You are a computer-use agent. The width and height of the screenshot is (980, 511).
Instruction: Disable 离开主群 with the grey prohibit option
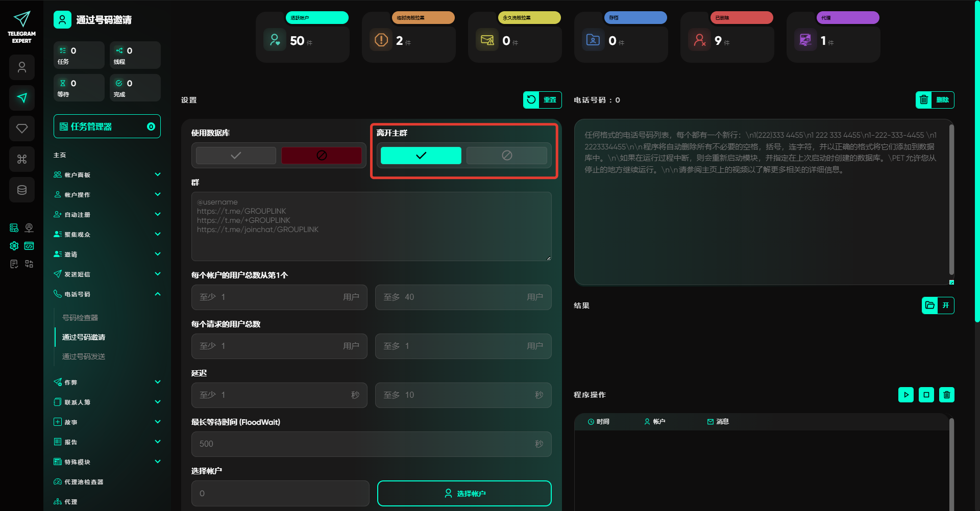(506, 156)
